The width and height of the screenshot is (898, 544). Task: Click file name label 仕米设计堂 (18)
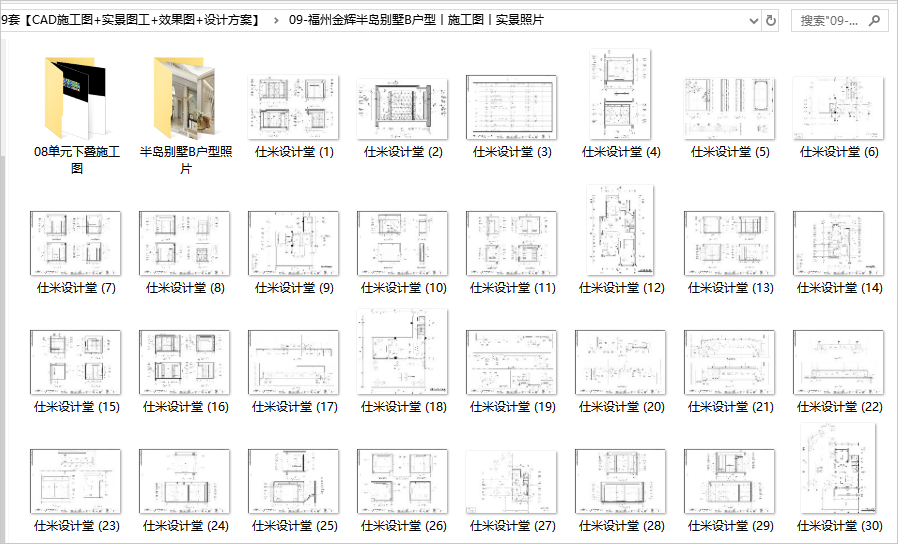click(x=403, y=407)
